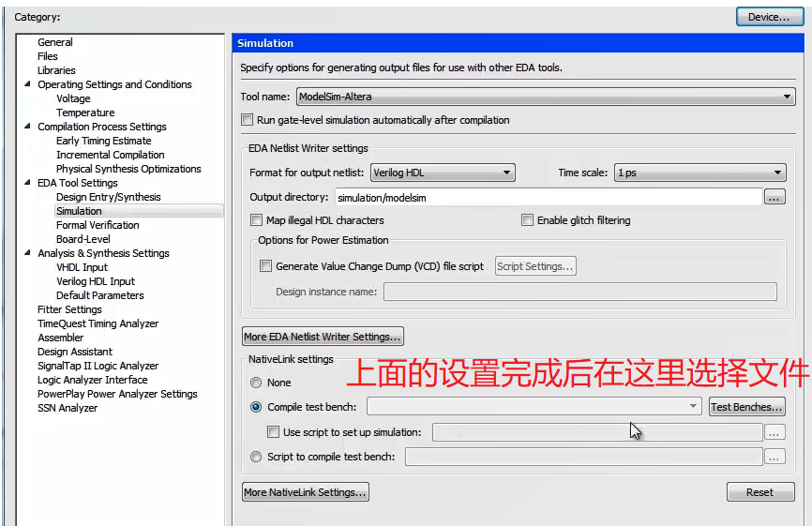This screenshot has height=526, width=812.
Task: Select Design Assistant category
Action: tap(75, 352)
